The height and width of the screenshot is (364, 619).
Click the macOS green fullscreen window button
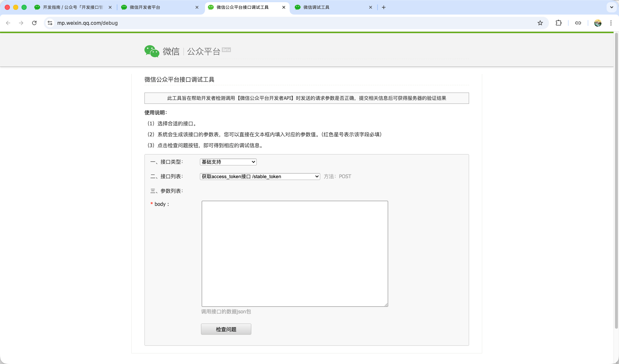coord(24,7)
